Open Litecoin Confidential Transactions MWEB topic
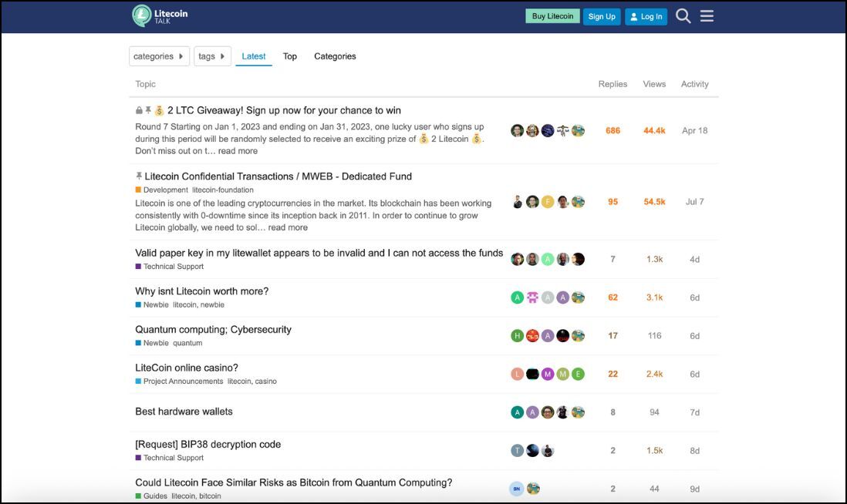This screenshot has width=847, height=504. pos(278,176)
